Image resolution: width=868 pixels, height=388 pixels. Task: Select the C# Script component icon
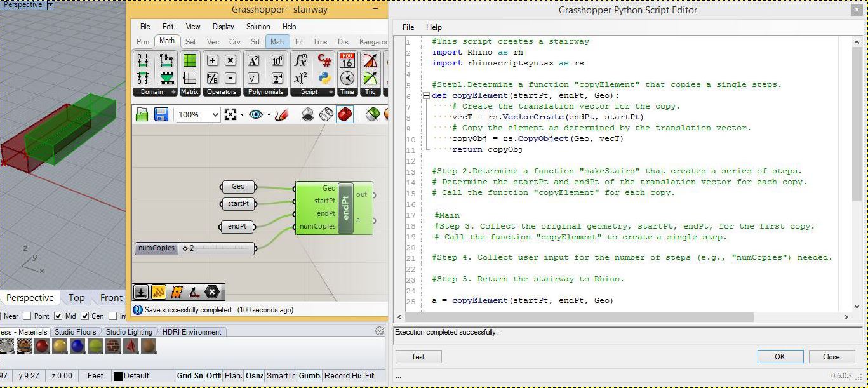coord(324,61)
